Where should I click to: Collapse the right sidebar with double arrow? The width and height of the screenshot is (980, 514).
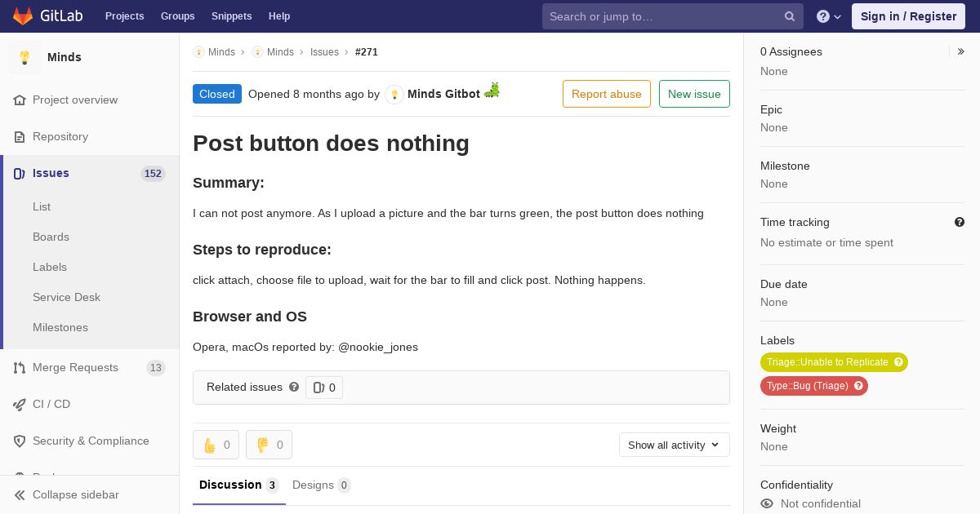click(x=961, y=51)
